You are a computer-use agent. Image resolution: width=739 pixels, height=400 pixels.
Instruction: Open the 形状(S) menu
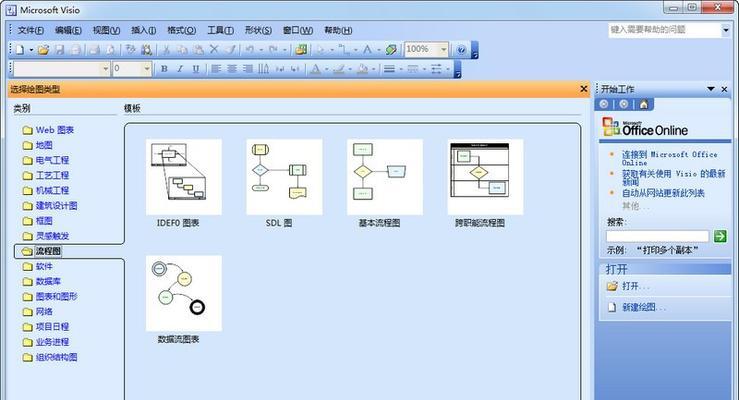pyautogui.click(x=258, y=30)
